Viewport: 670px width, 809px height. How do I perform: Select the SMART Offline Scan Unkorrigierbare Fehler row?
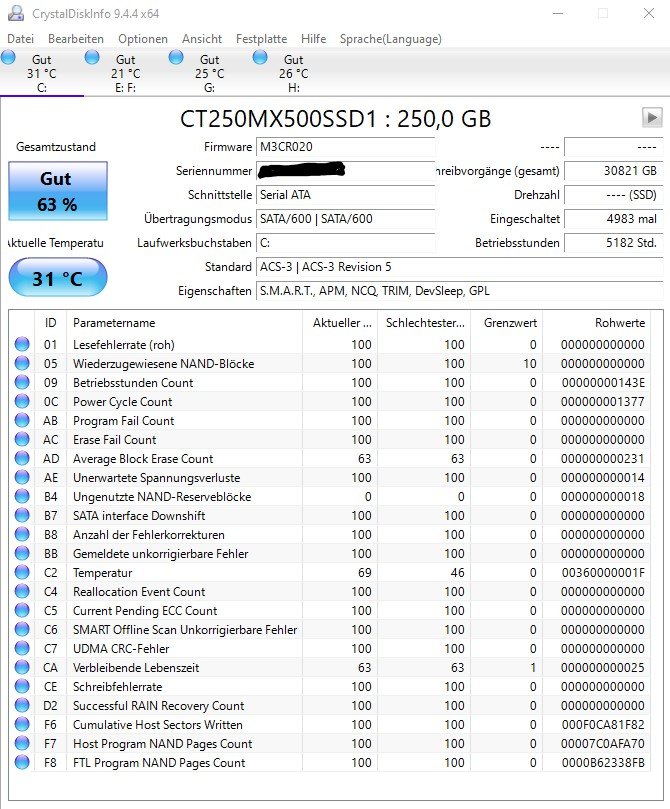(330, 629)
